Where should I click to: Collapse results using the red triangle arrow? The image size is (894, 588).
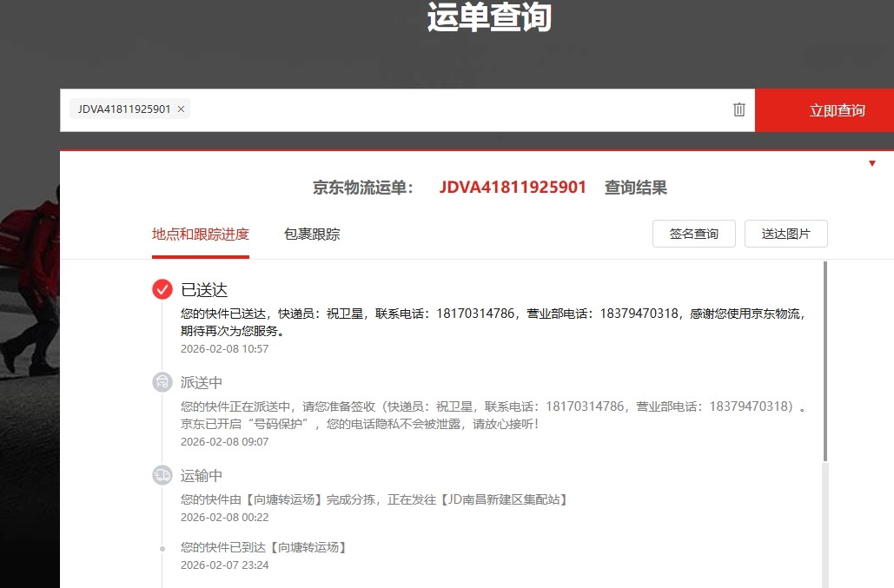[x=872, y=163]
